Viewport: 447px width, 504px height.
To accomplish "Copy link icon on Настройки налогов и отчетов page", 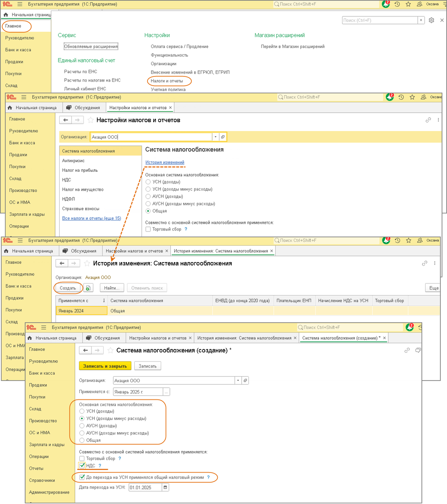I will point(428,120).
